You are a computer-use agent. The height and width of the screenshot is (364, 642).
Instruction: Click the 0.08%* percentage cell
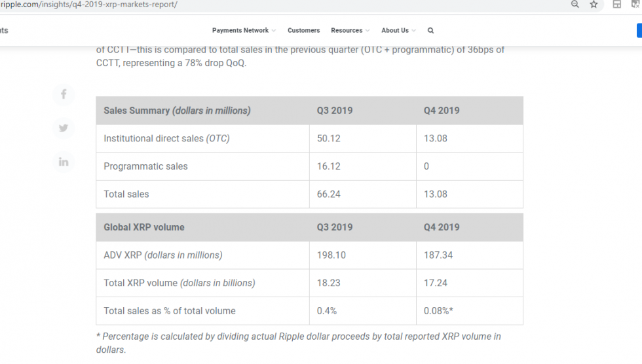tap(438, 311)
